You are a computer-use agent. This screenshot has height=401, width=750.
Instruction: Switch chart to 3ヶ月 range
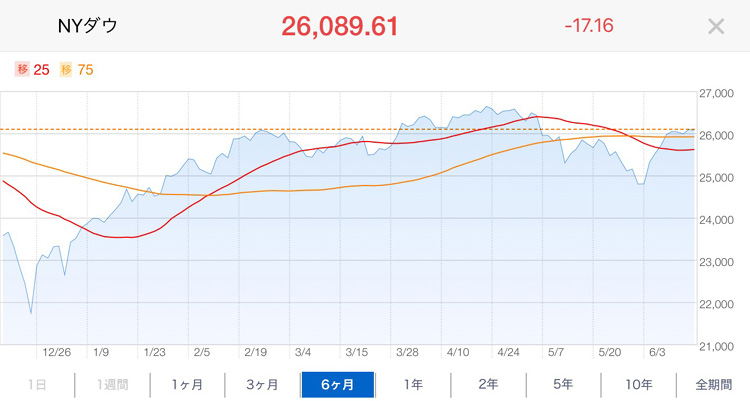(263, 385)
